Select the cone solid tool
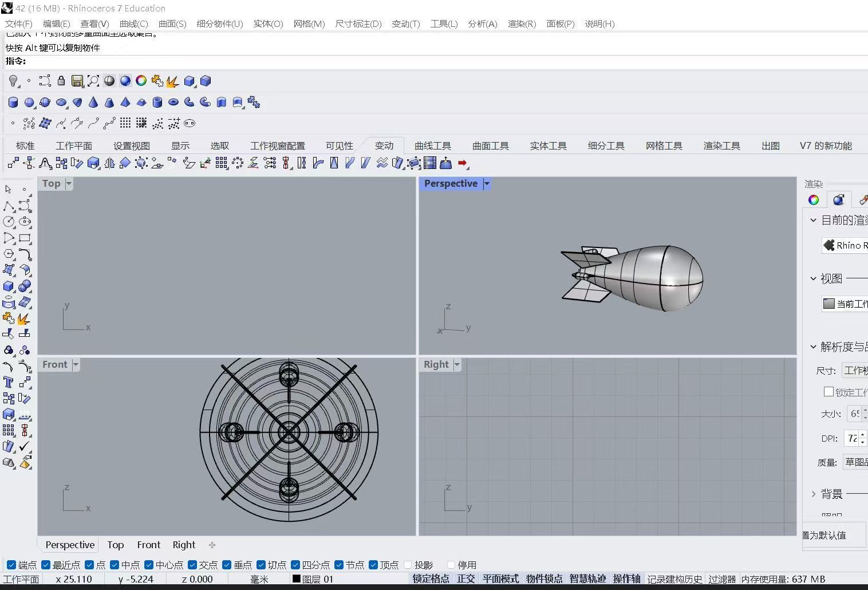Viewport: 868px width, 590px height. [x=93, y=103]
